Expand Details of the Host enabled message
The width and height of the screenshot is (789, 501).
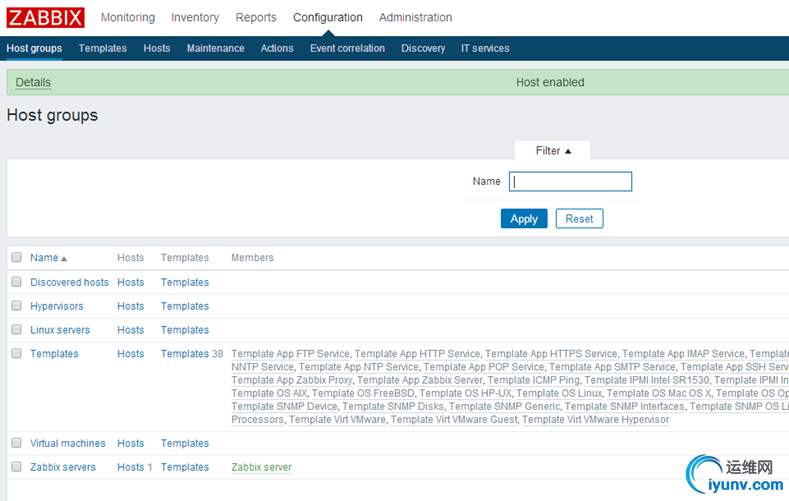[33, 82]
